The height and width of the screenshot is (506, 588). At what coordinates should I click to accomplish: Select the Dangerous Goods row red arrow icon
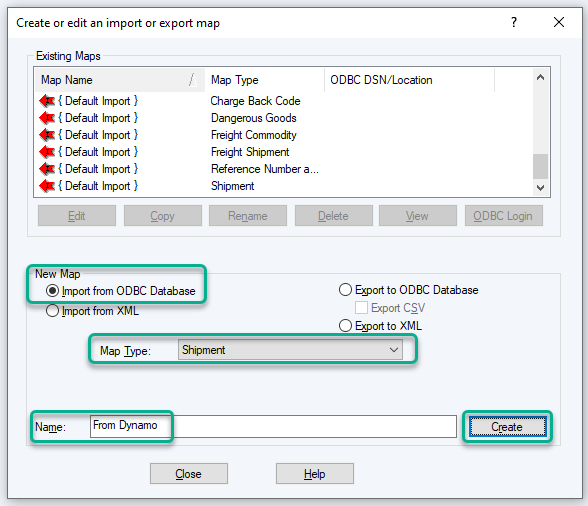point(47,118)
